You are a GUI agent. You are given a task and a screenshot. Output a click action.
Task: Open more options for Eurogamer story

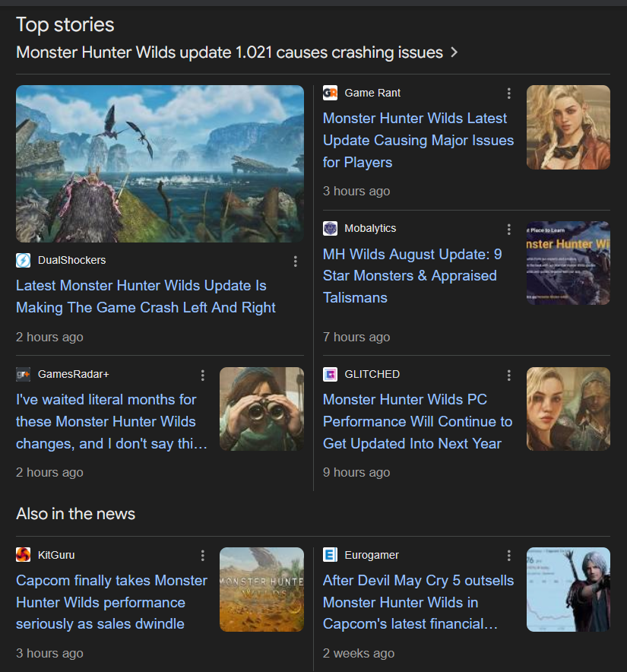508,556
